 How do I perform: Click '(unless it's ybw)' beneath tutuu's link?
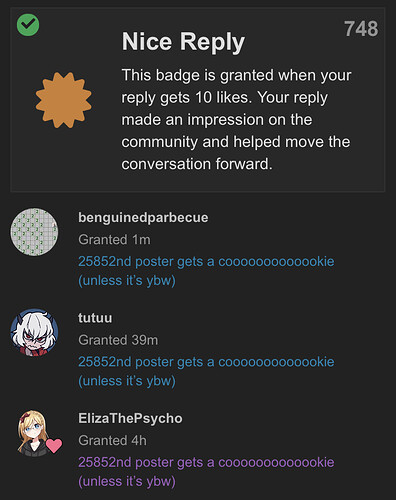127,381
